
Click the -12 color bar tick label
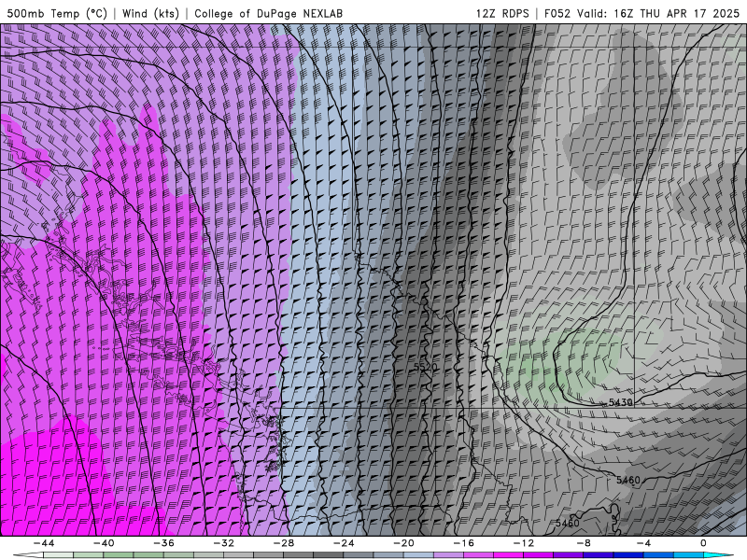pos(524,543)
